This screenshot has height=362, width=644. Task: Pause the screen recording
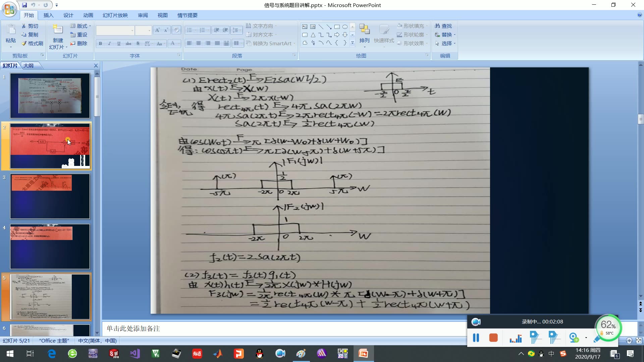pyautogui.click(x=476, y=338)
